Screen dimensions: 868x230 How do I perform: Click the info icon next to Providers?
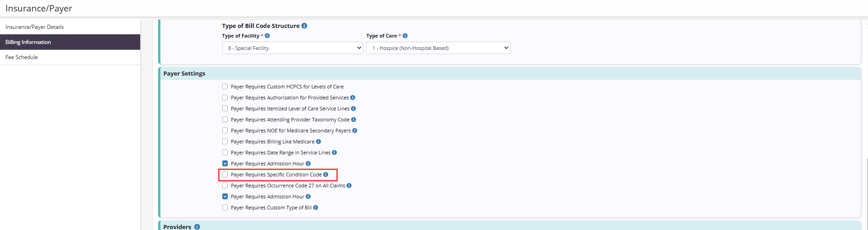[x=197, y=227]
